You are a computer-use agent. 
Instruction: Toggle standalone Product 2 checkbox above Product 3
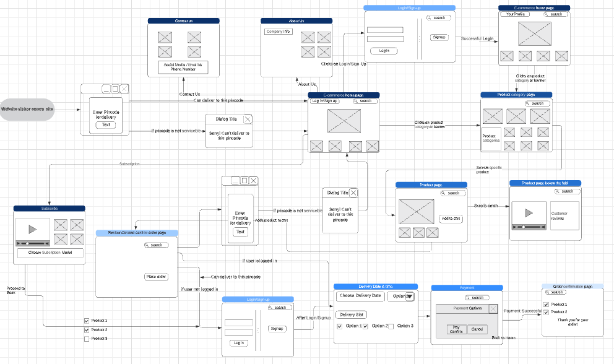[87, 331]
